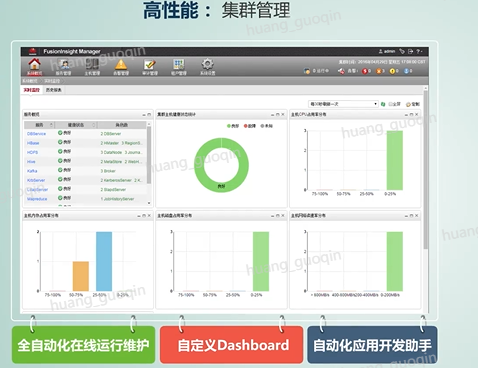Click the blue bar in the memory usage chart
Image resolution: width=478 pixels, height=368 pixels.
(x=104, y=261)
